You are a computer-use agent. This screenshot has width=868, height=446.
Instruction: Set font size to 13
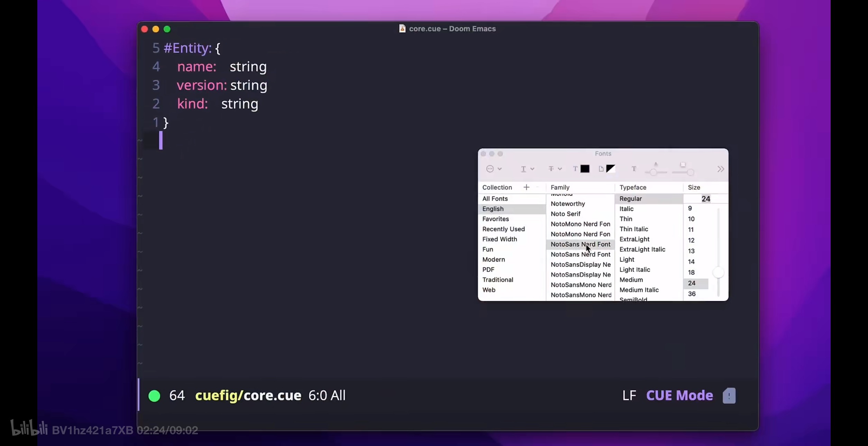tap(696, 251)
